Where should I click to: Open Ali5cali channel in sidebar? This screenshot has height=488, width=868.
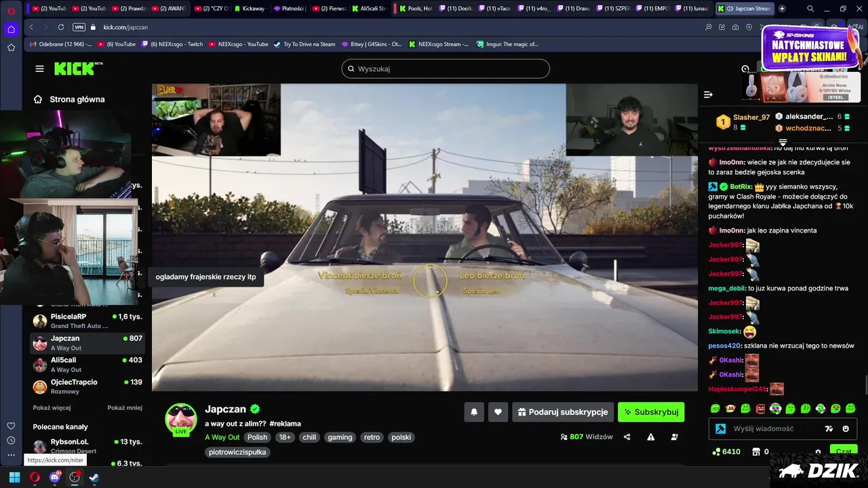(87, 365)
